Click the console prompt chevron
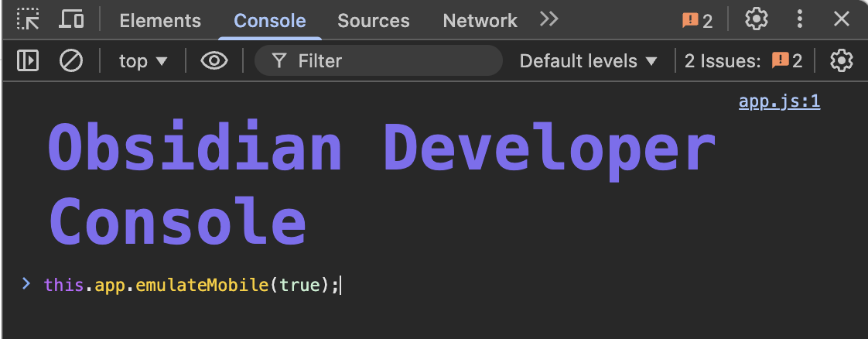868x339 pixels. pos(26,284)
